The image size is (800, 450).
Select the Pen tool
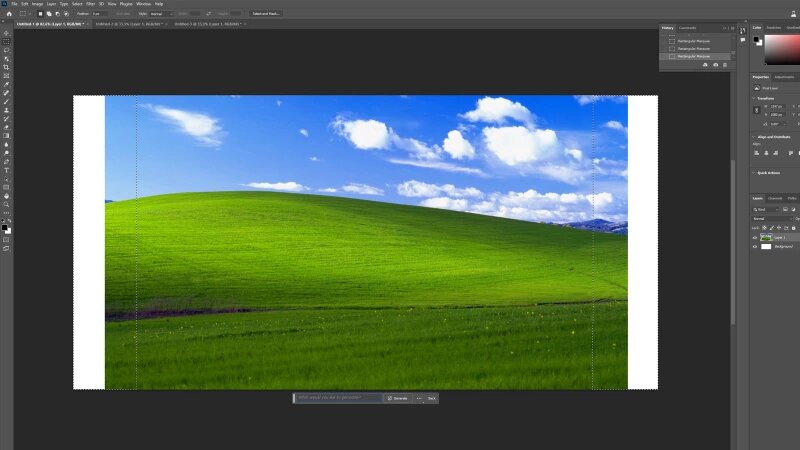[6, 162]
